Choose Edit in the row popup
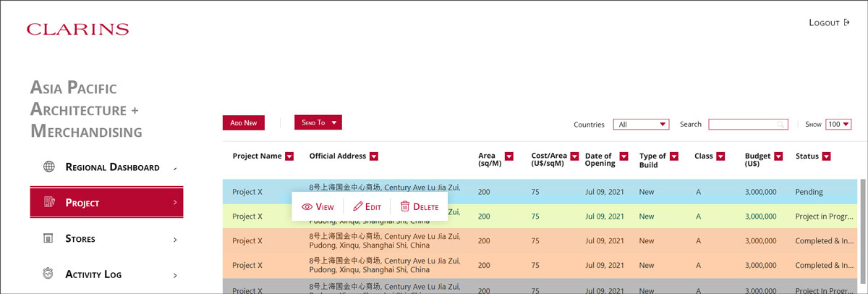This screenshot has width=868, height=294. tap(367, 207)
